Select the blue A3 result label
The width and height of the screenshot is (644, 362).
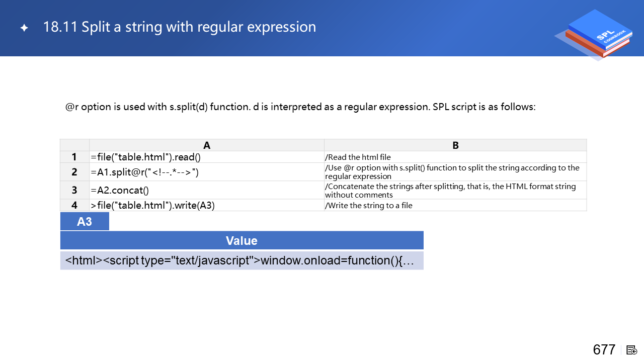(85, 222)
